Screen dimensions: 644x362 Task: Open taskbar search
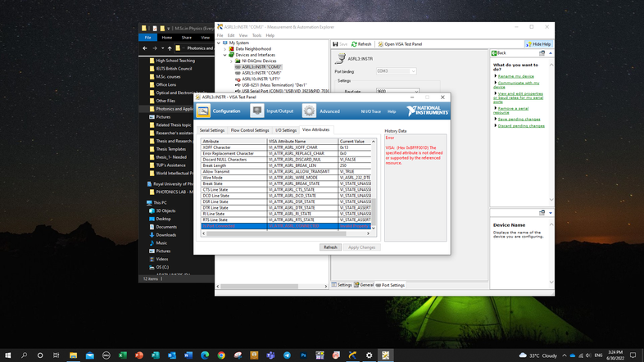[x=24, y=355]
